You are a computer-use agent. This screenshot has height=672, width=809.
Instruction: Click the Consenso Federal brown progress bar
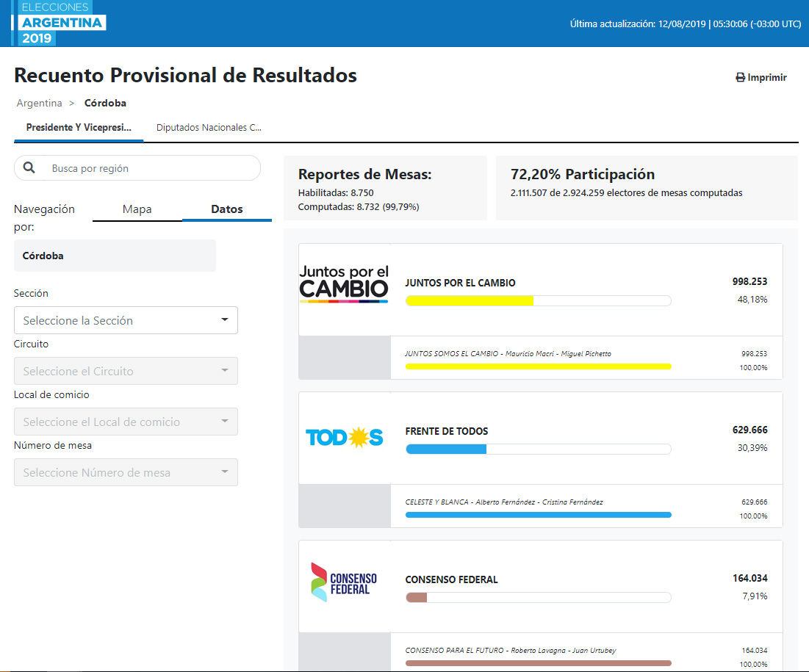point(538,597)
